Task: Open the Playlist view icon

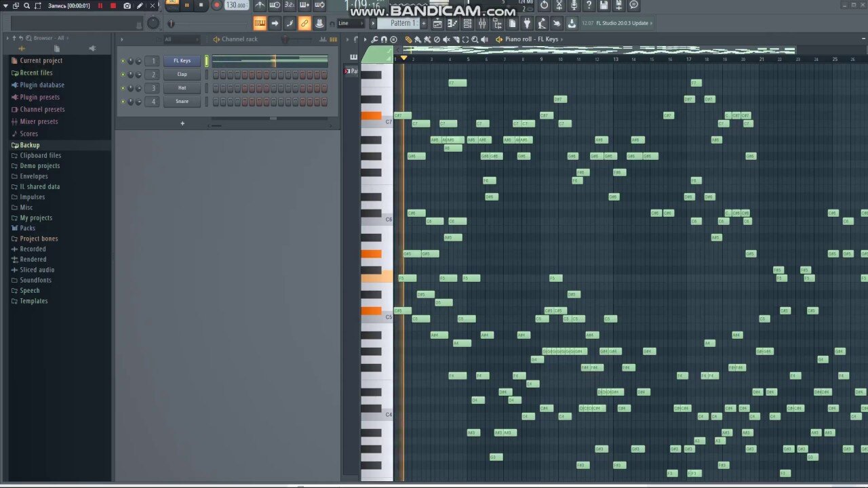Action: [x=437, y=23]
